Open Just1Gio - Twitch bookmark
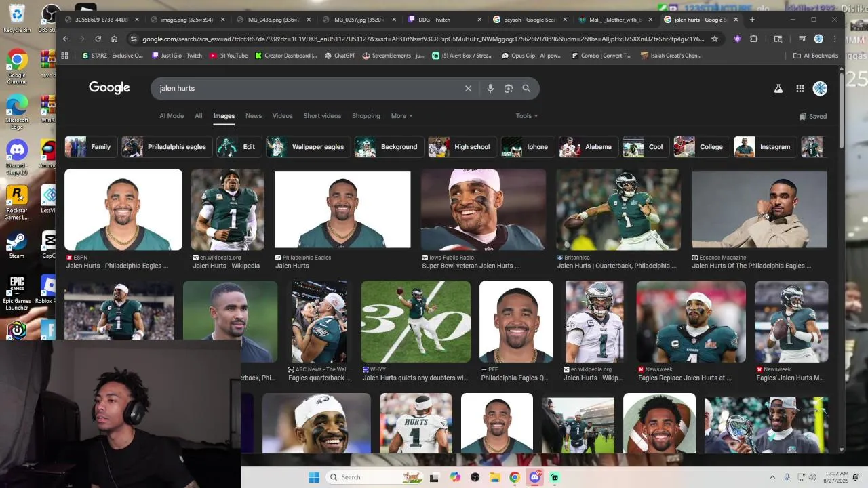Screen dimensions: 868x488 point(177,56)
